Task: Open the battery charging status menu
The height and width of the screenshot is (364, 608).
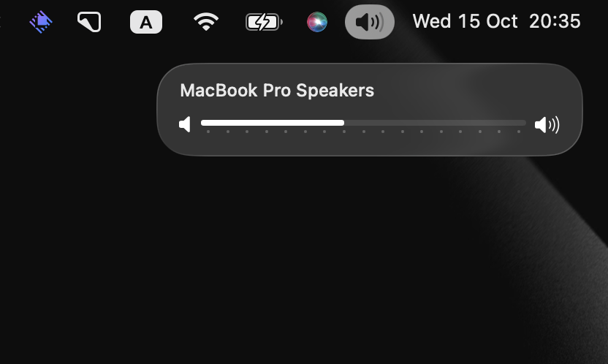Action: tap(264, 22)
